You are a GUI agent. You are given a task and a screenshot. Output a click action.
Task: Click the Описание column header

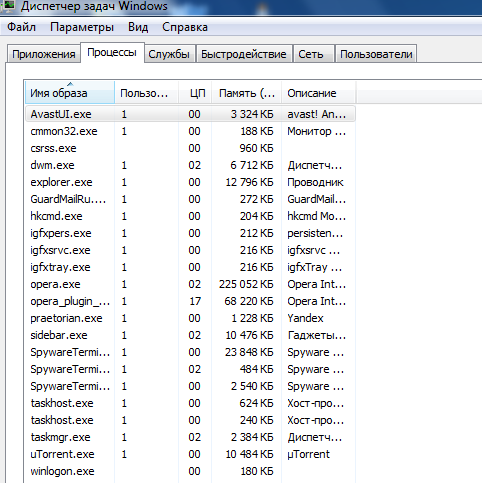pyautogui.click(x=319, y=92)
